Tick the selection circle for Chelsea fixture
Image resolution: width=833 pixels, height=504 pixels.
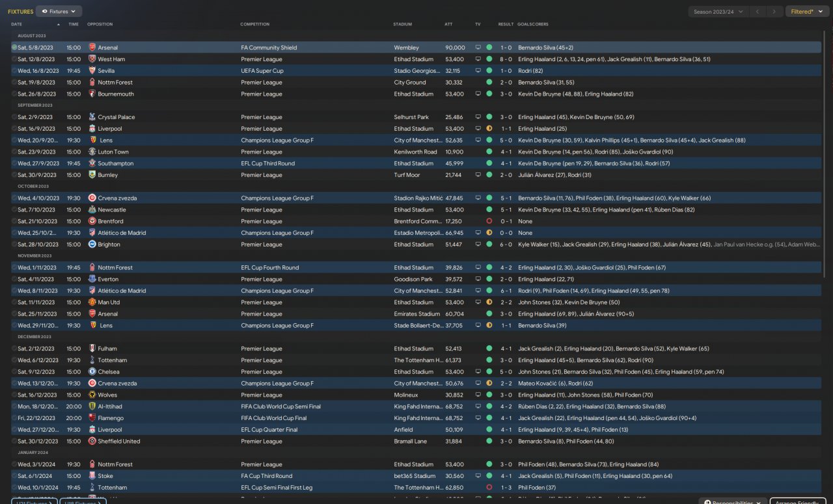point(14,372)
